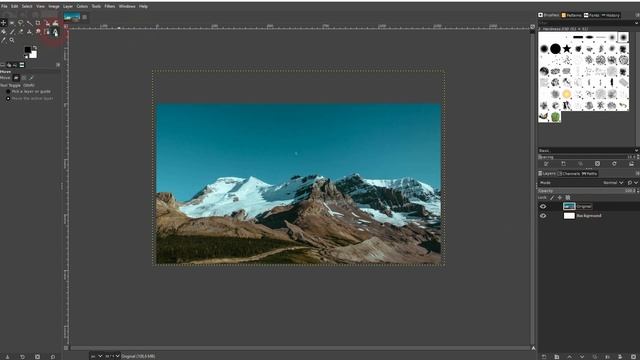640x360 pixels.
Task: Select the Move tool in toolbox
Action: 3,22
